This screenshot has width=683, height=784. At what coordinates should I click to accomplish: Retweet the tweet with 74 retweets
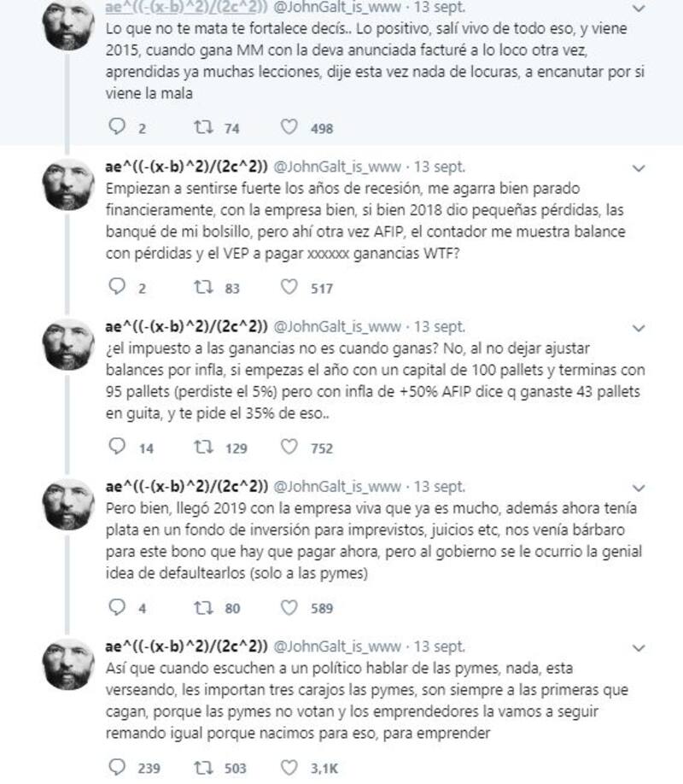[x=203, y=127]
